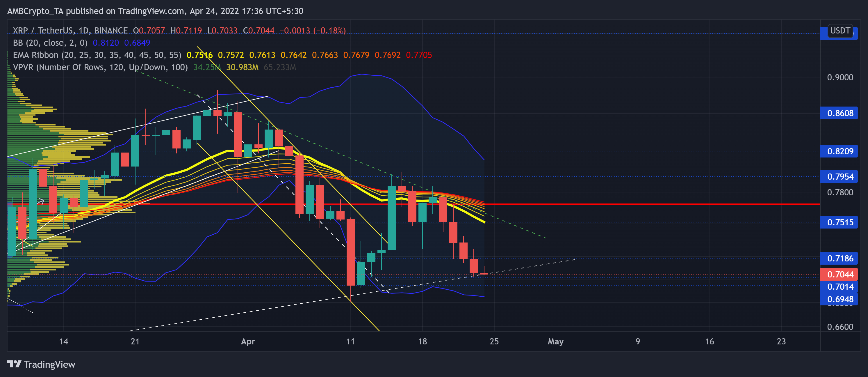Click the USDT currency label
868x377 pixels.
[x=840, y=31]
